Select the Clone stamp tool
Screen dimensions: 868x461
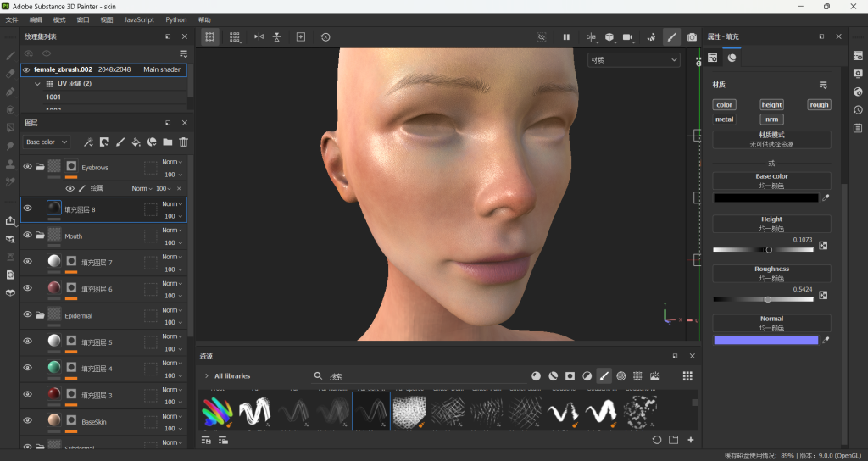[10, 164]
